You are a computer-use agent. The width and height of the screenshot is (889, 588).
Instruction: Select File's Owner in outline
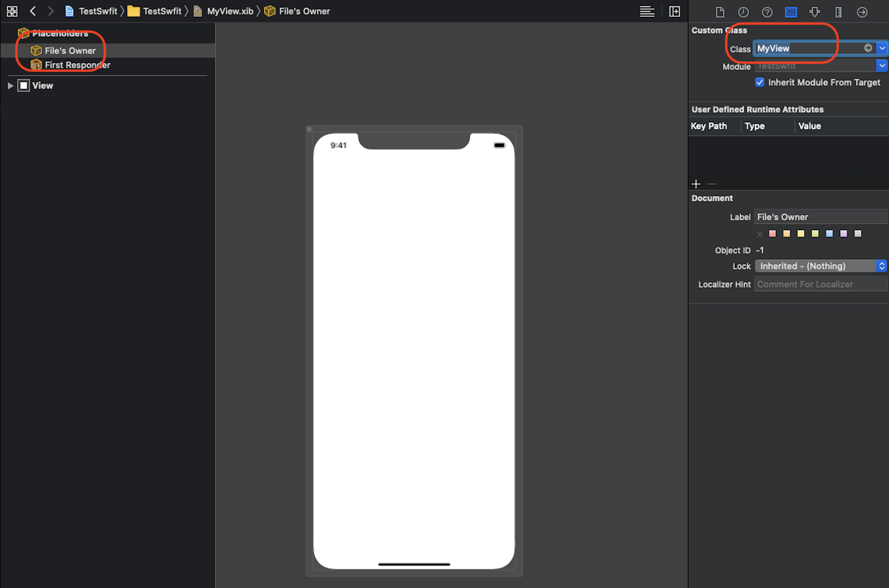70,51
